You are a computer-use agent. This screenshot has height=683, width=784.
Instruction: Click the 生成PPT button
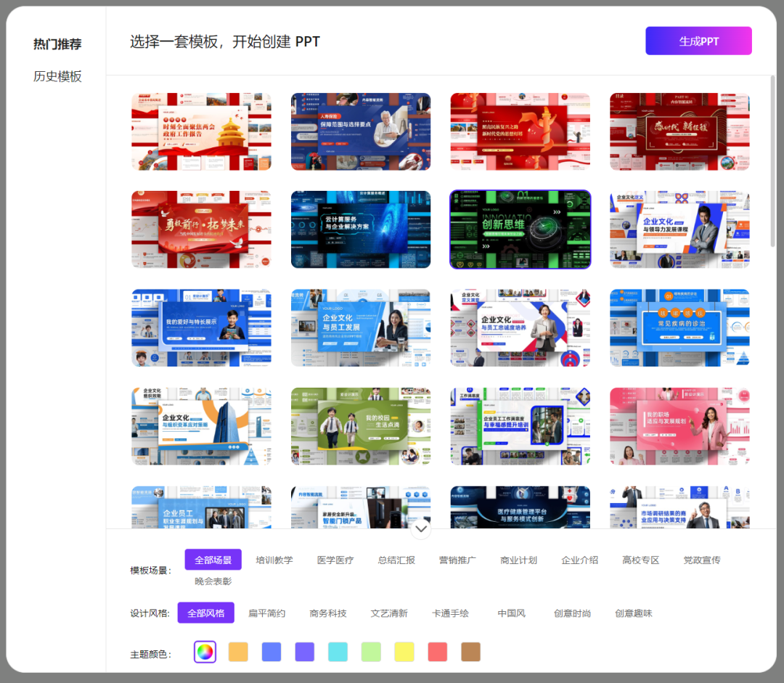698,41
